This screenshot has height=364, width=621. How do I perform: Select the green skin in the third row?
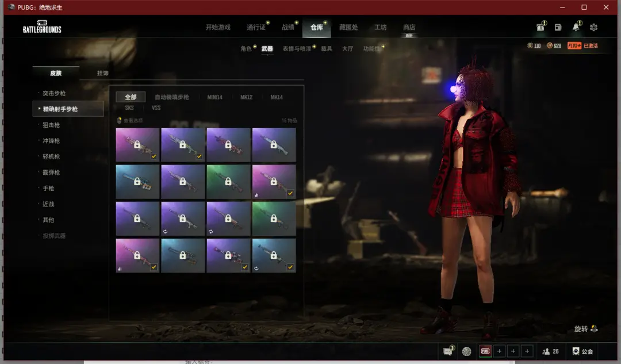(x=274, y=219)
